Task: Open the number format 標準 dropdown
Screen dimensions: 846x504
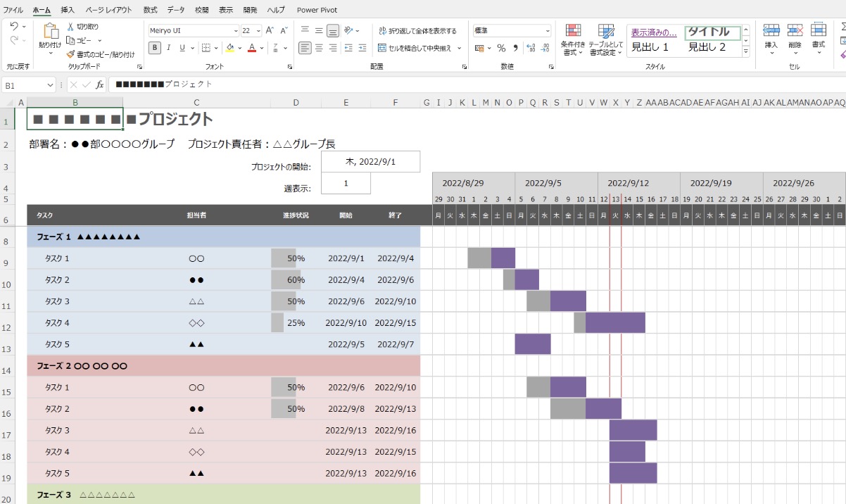Action: coord(548,31)
